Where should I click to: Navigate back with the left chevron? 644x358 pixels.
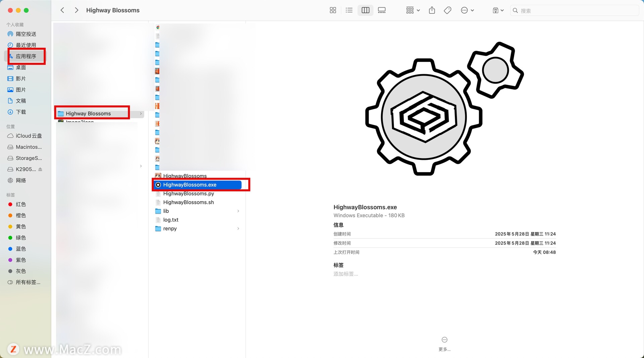click(62, 10)
